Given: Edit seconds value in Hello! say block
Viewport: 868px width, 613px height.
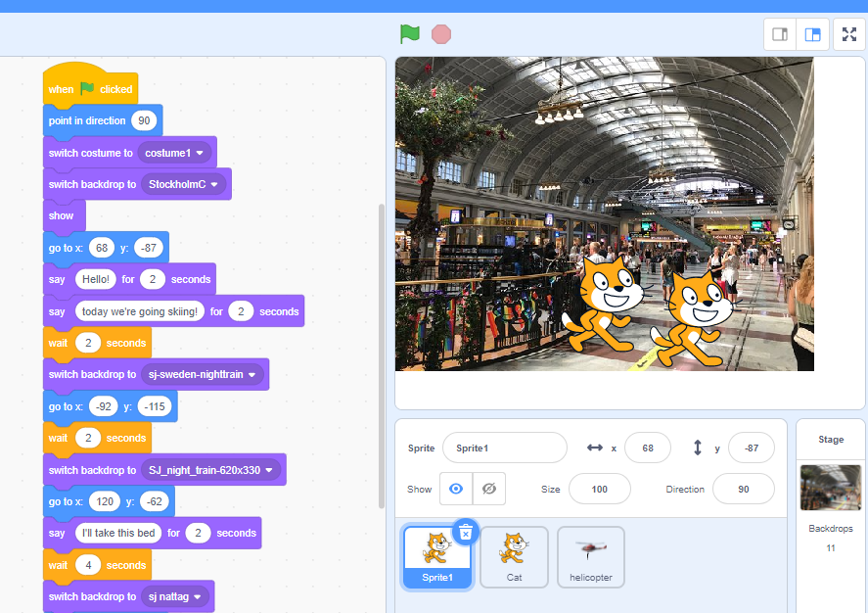Looking at the screenshot, I should pyautogui.click(x=153, y=279).
